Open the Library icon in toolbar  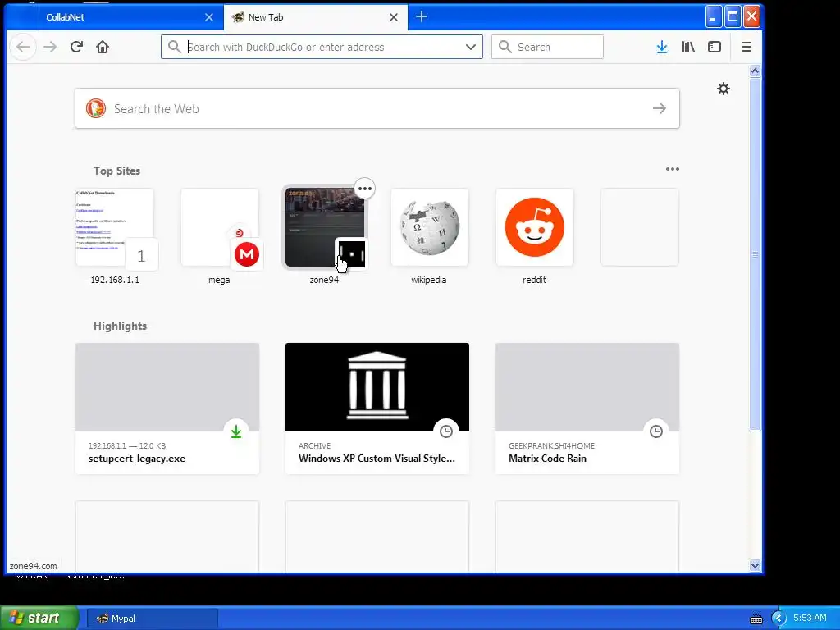(688, 47)
